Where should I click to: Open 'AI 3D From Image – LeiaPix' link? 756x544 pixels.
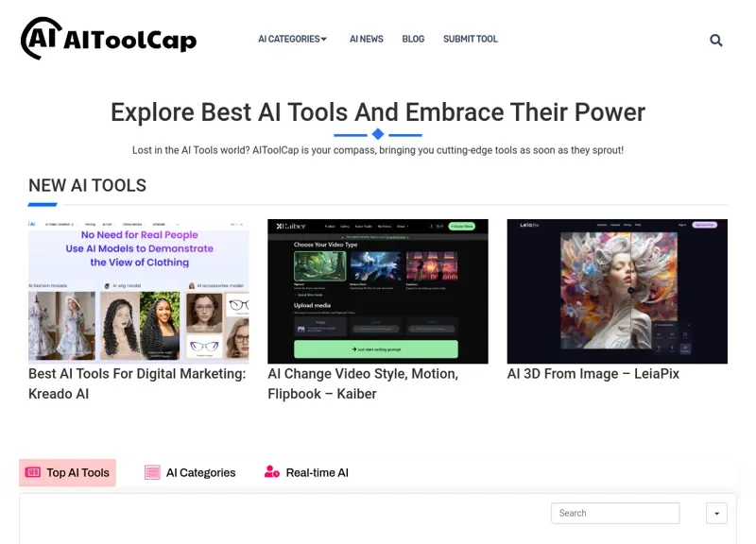593,374
